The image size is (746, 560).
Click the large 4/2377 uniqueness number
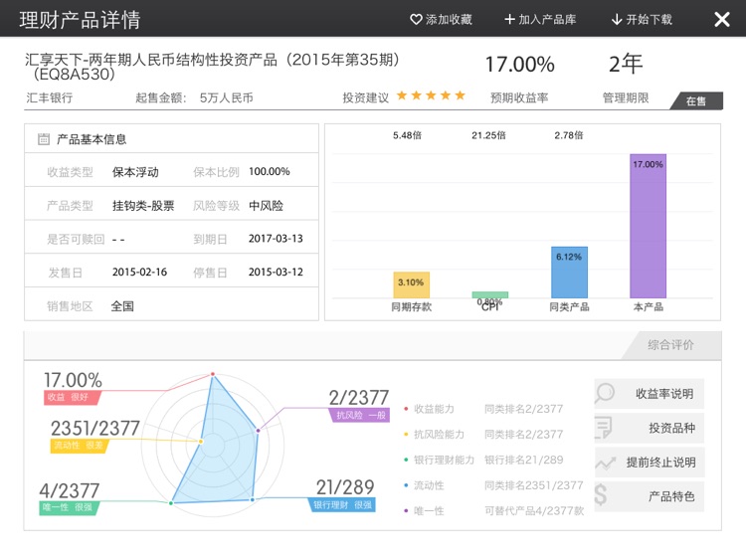[69, 490]
